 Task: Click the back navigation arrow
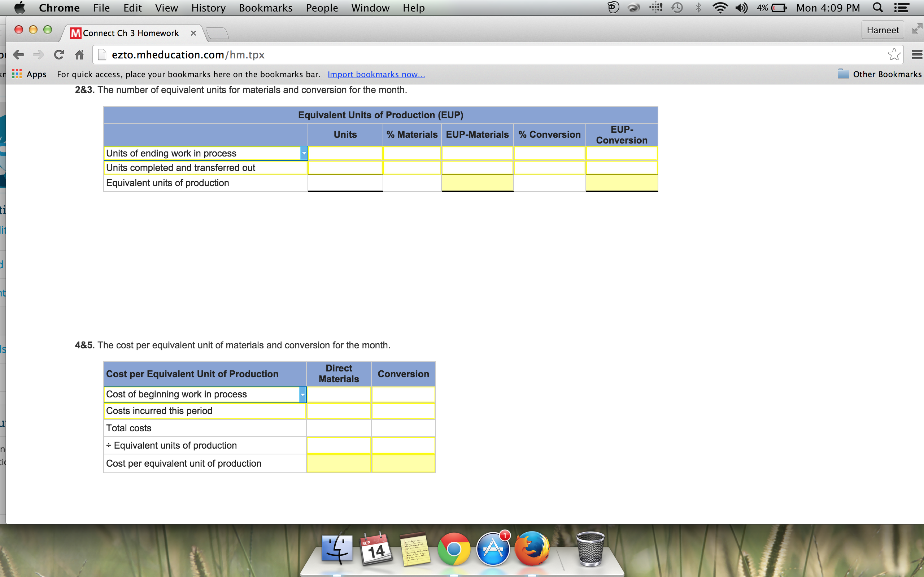coord(19,55)
